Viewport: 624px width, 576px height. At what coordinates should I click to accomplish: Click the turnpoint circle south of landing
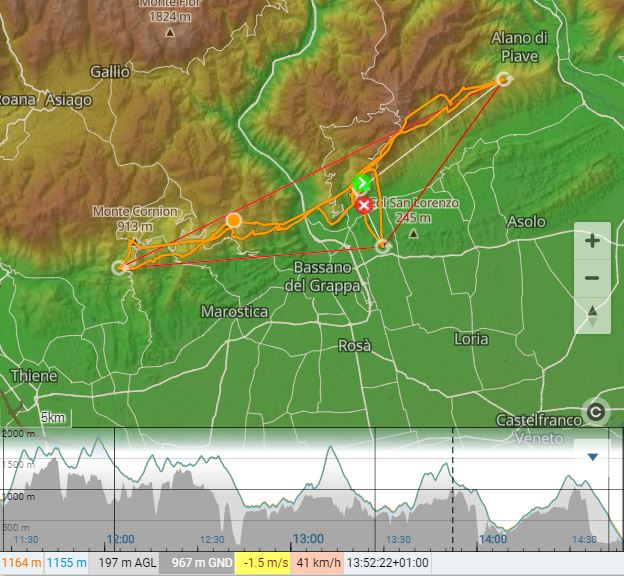tap(382, 246)
